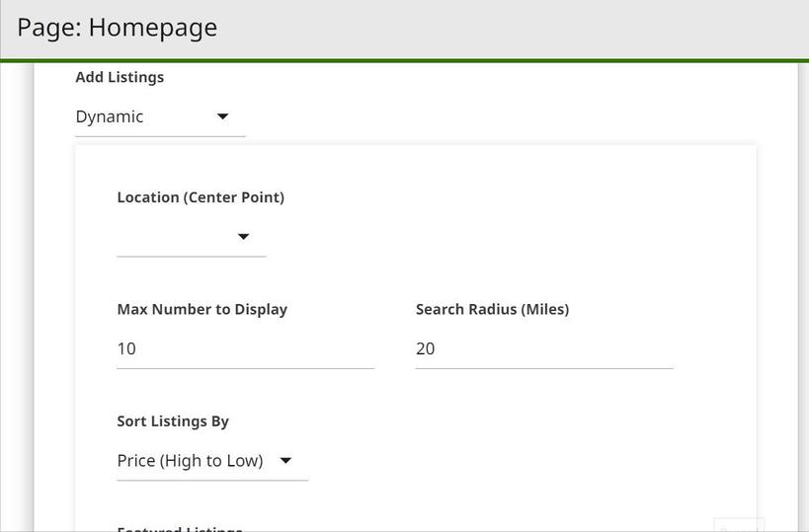809x532 pixels.
Task: Click the underline of the Location selector
Action: (191, 257)
